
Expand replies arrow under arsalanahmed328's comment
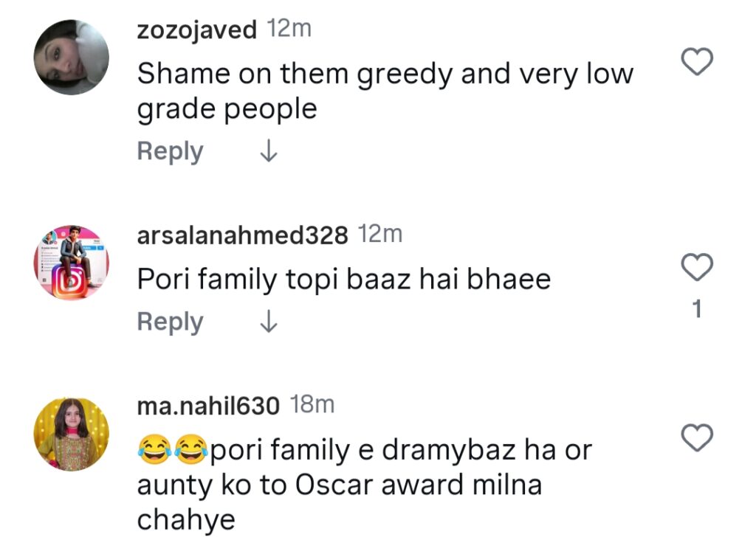click(269, 322)
